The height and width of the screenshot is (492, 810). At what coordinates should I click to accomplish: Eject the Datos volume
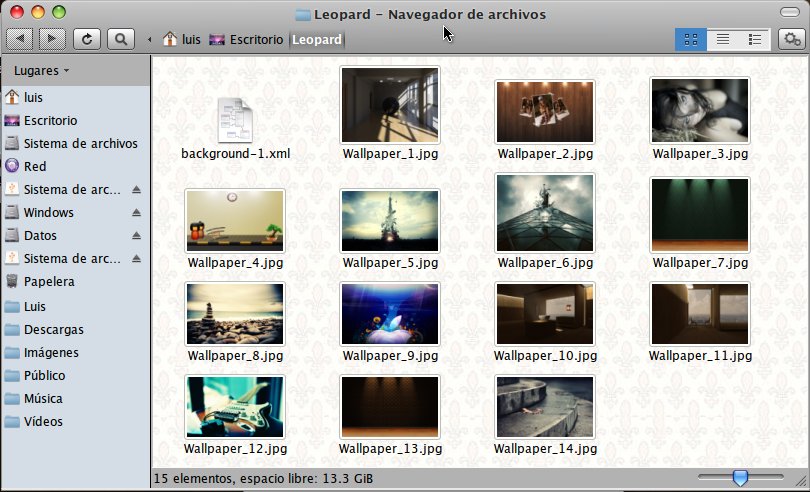tap(136, 235)
